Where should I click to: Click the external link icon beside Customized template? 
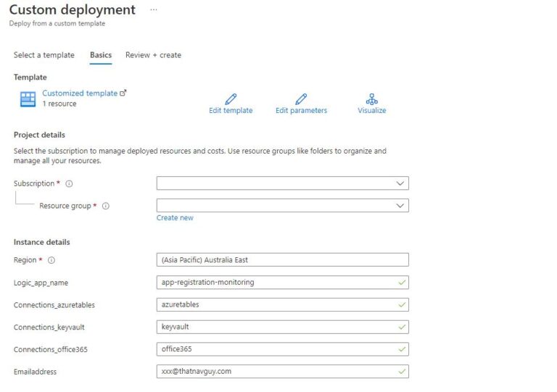pyautogui.click(x=123, y=93)
